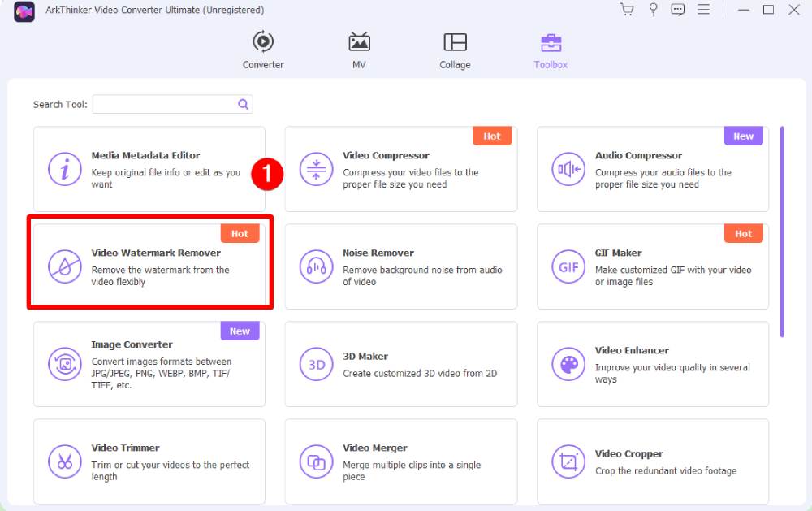Click 'Crop the redundant video footage' text
812x511 pixels.
pyautogui.click(x=666, y=471)
